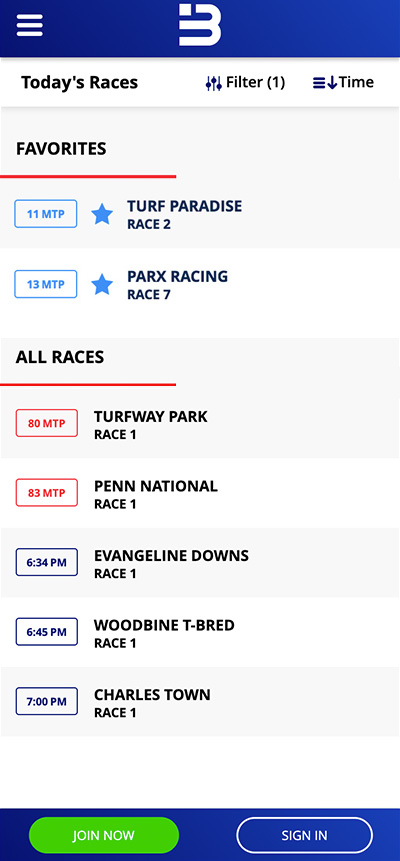The image size is (400, 861).
Task: Open Parx Racing Race 7
Action: [x=200, y=284]
